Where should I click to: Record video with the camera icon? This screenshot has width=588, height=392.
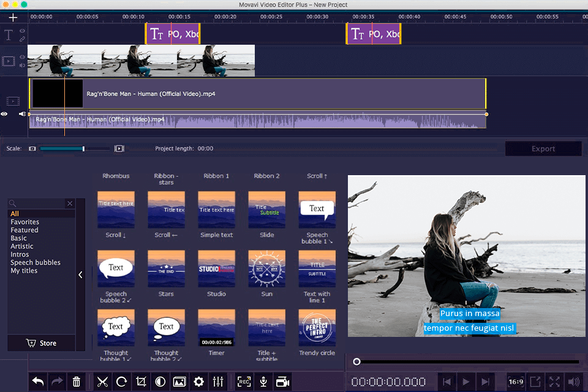[x=283, y=382]
